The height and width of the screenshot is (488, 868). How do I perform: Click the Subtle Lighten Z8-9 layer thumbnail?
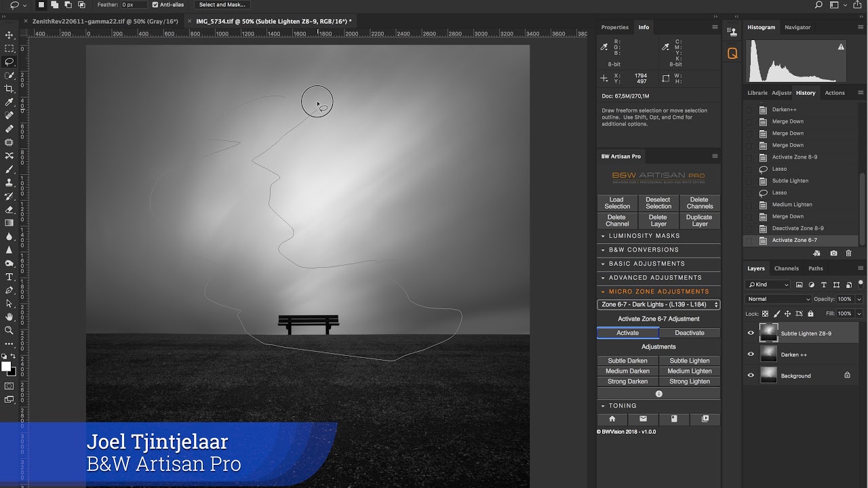768,333
